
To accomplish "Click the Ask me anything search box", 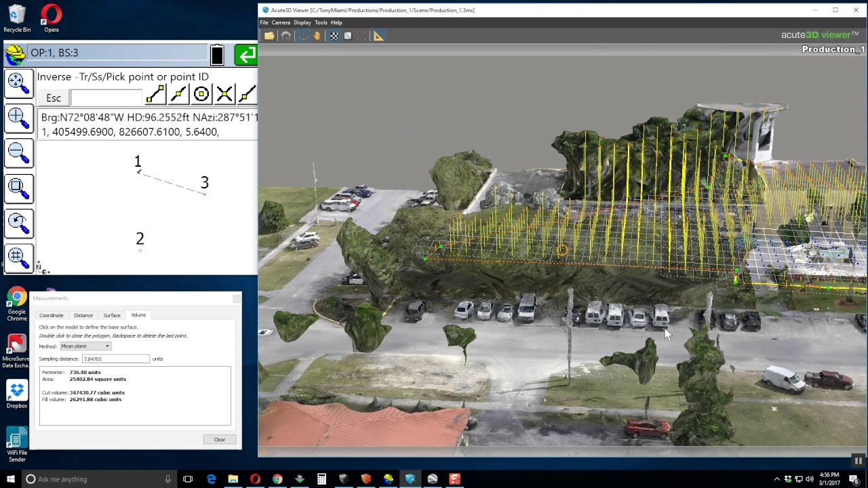I will pos(99,479).
